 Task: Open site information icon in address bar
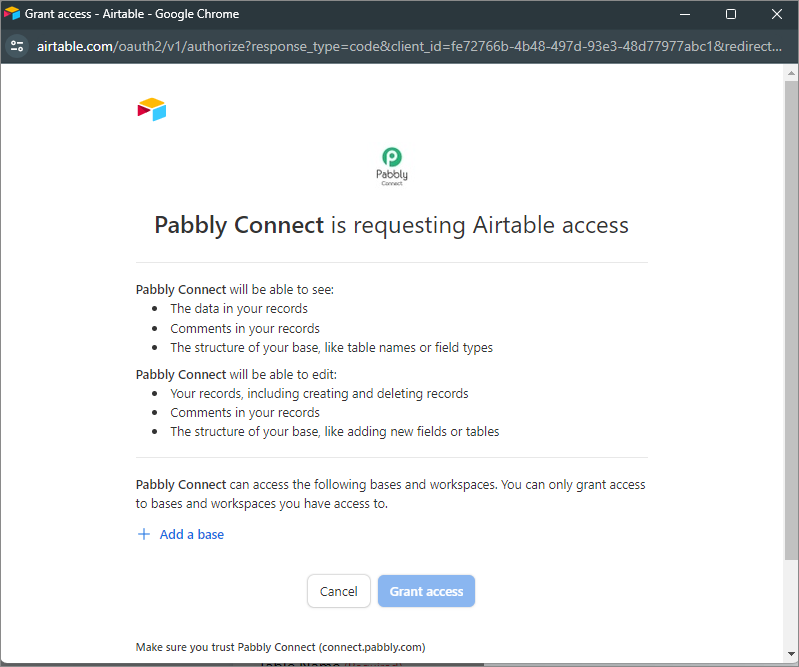click(x=17, y=46)
